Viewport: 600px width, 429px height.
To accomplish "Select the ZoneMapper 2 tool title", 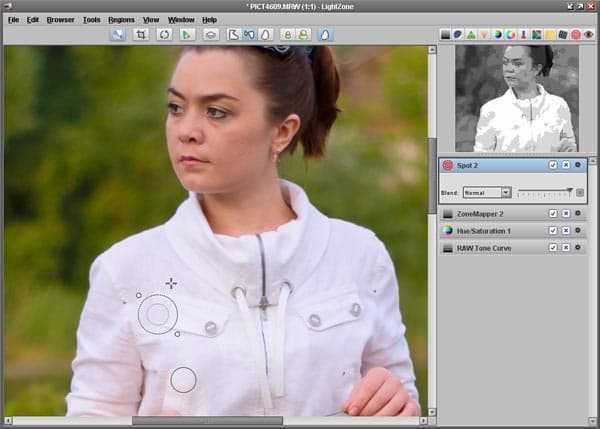I will pos(480,214).
